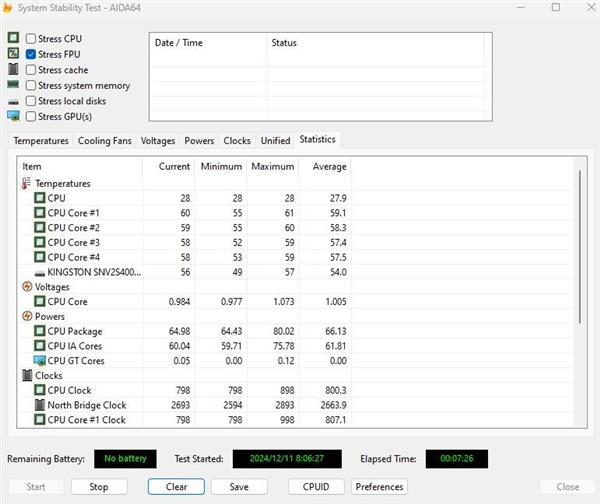Select the Unified tab
The height and width of the screenshot is (504, 600).
[275, 141]
